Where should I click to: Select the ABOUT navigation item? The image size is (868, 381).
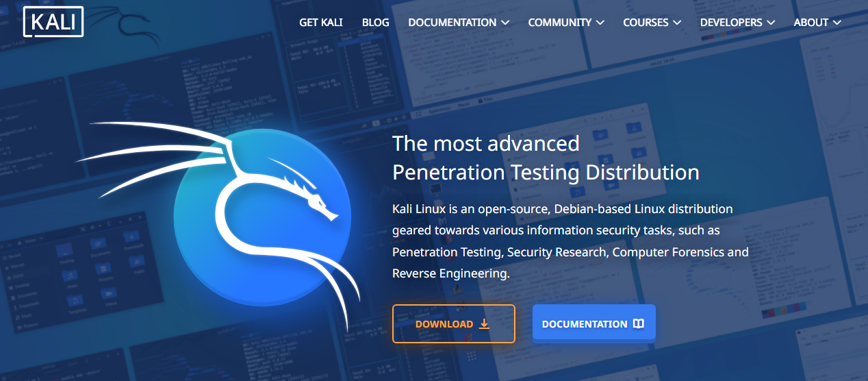pos(810,23)
